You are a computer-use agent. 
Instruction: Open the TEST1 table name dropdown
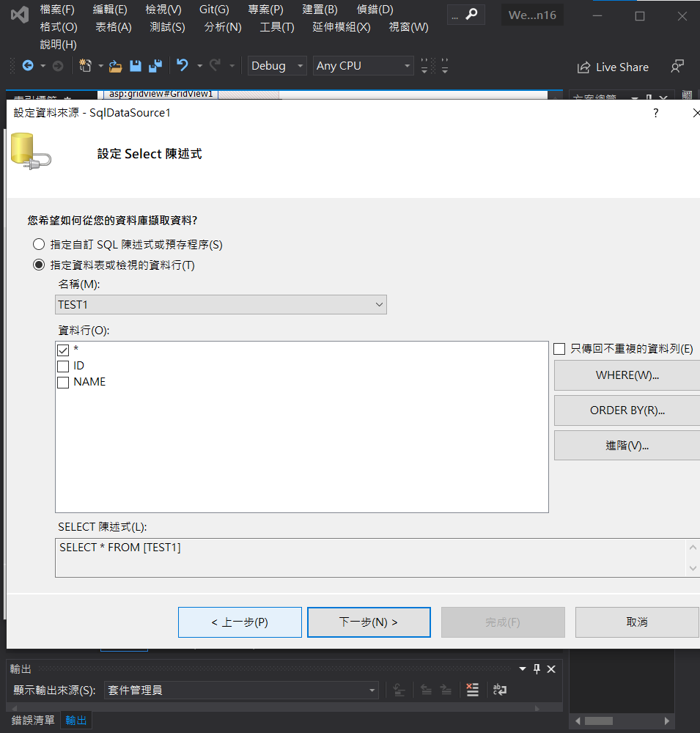[221, 305]
